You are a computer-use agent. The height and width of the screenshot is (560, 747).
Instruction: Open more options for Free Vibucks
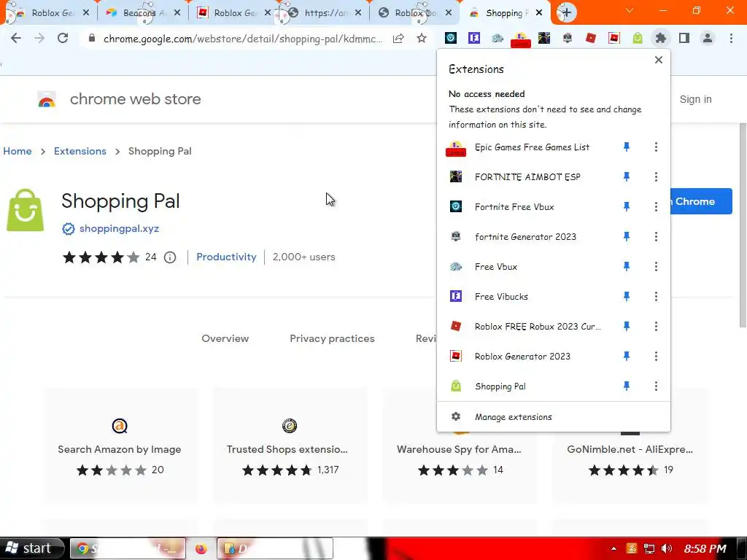click(x=656, y=297)
